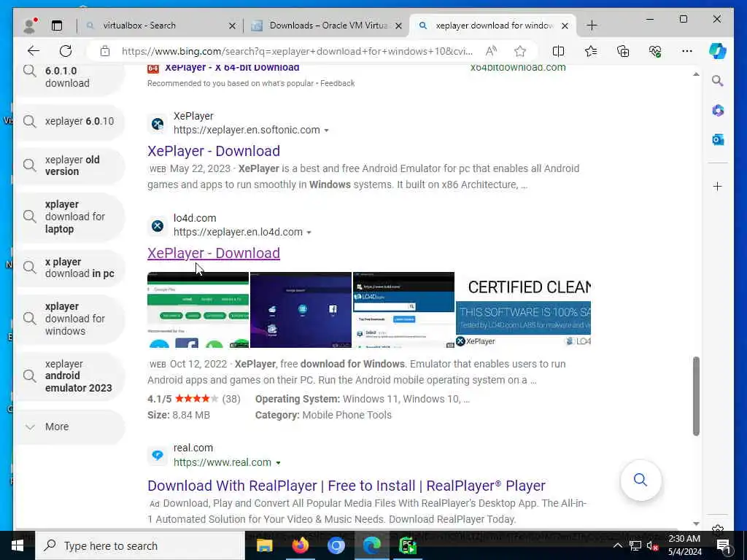Screen dimensions: 747x560
Task: Select x player download in pc suggestion
Action: click(x=71, y=268)
